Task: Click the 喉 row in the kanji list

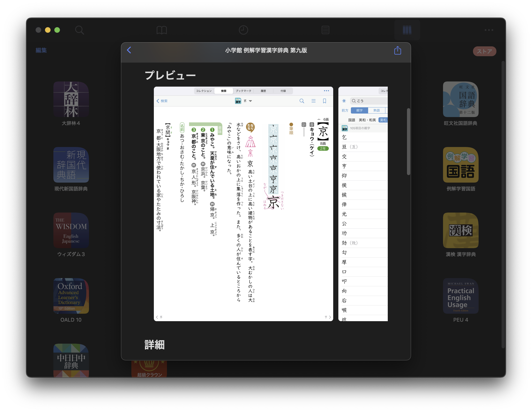Action: point(363,310)
